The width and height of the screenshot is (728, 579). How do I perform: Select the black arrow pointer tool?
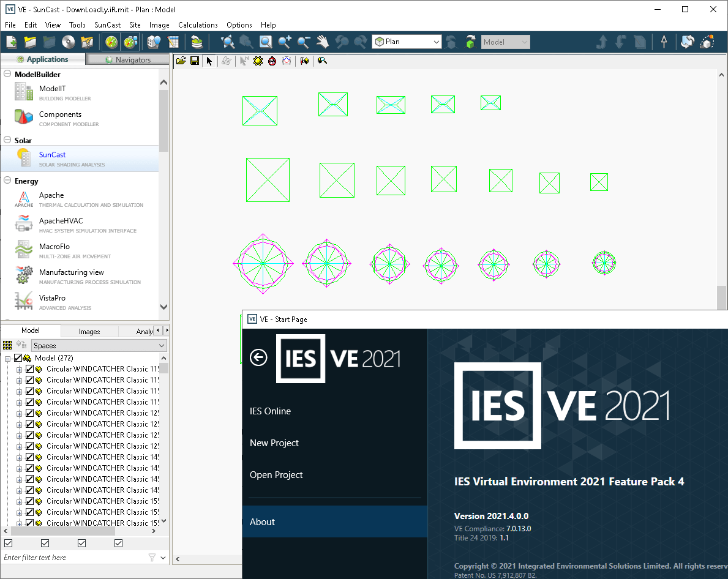(x=209, y=61)
